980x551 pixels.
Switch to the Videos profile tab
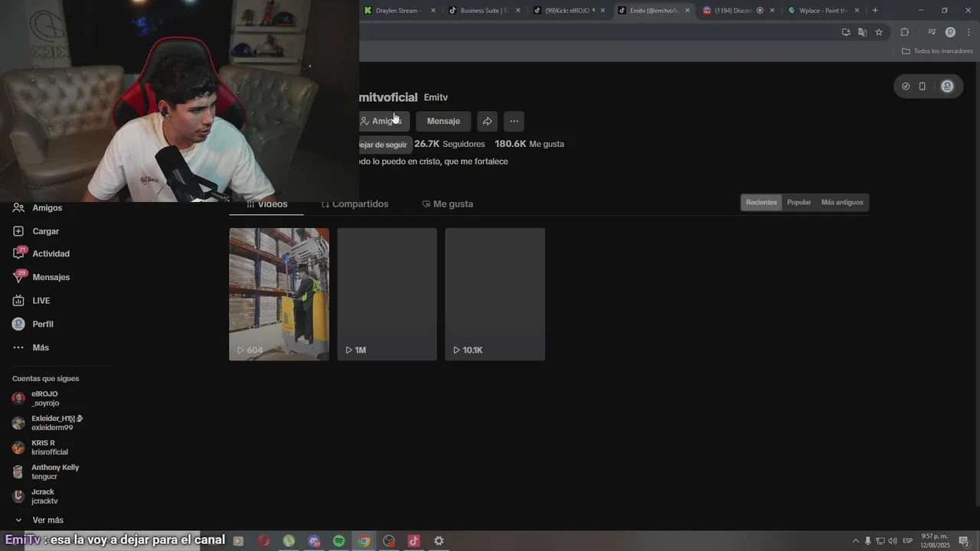point(266,204)
